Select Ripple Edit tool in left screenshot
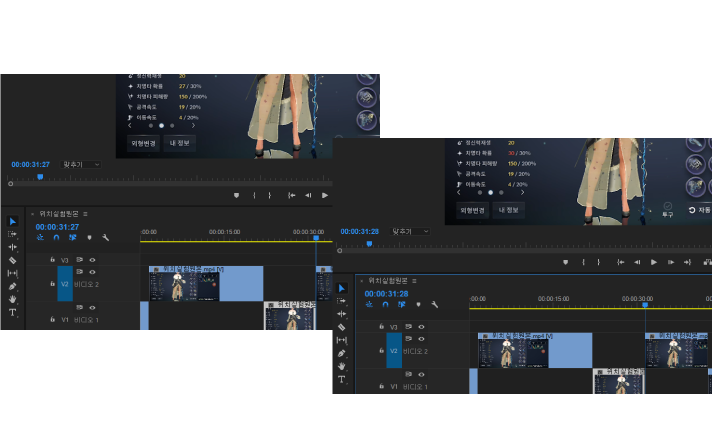 click(13, 247)
